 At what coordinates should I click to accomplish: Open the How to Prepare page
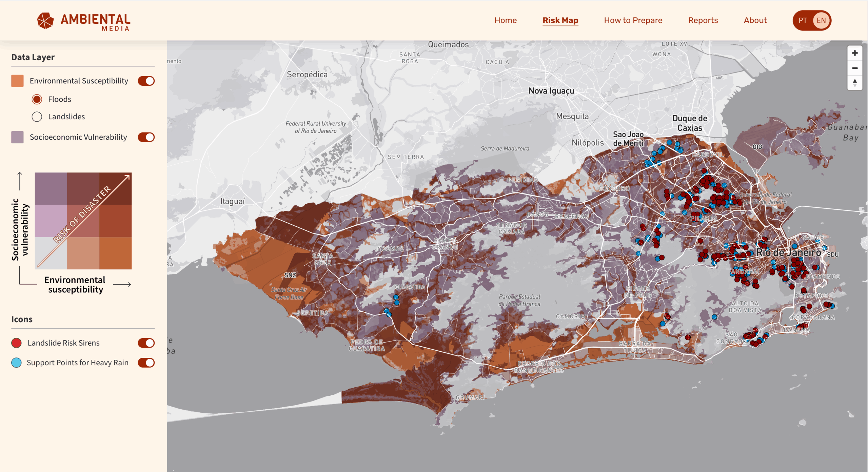633,20
